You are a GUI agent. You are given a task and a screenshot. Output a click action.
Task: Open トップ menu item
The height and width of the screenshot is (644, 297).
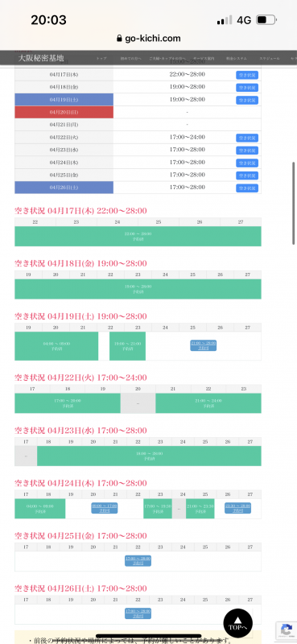tap(101, 58)
